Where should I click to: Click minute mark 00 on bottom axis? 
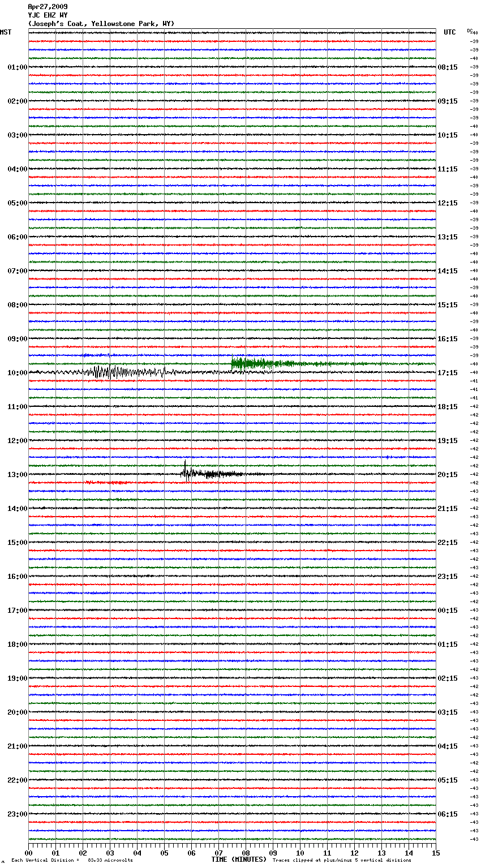(x=28, y=853)
